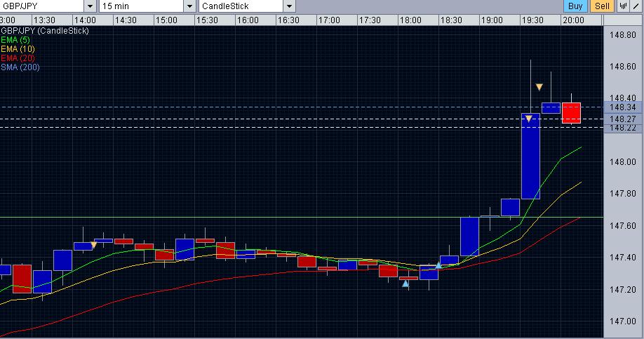Viewport: 644px width, 339px height.
Task: Click the 16:00 time axis label
Action: (x=248, y=20)
